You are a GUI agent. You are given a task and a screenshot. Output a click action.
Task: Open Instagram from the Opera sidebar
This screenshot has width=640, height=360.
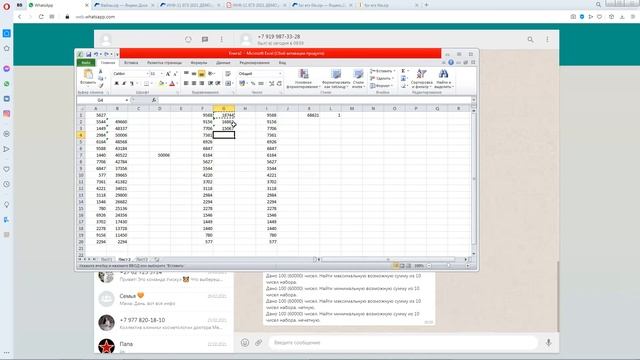(x=7, y=114)
